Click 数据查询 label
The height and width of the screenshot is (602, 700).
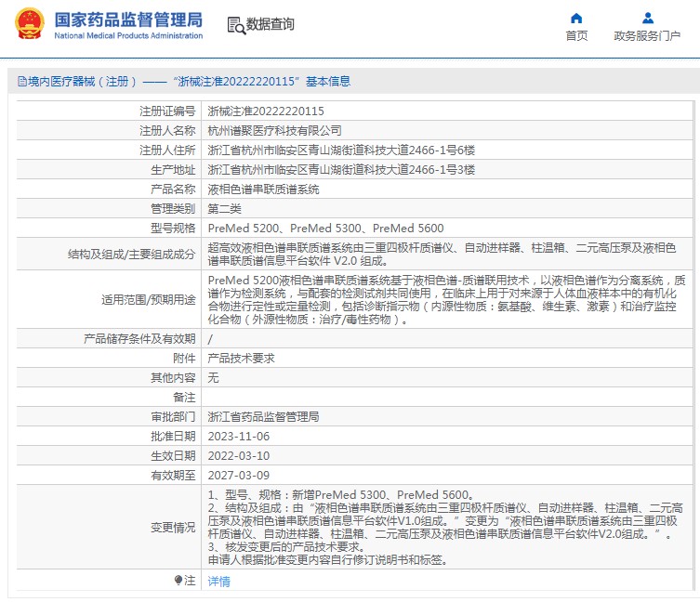271,24
